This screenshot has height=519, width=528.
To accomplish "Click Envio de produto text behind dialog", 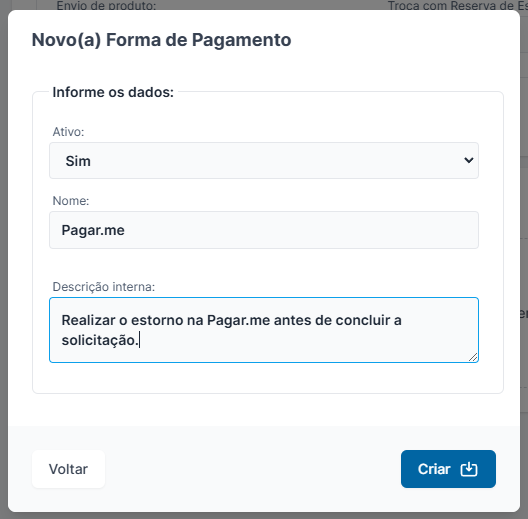I will [106, 5].
